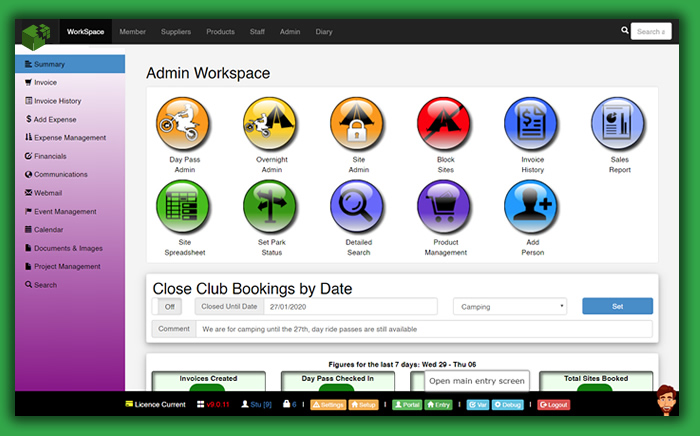Open Search in sidebar
700x436 pixels.
click(70, 285)
